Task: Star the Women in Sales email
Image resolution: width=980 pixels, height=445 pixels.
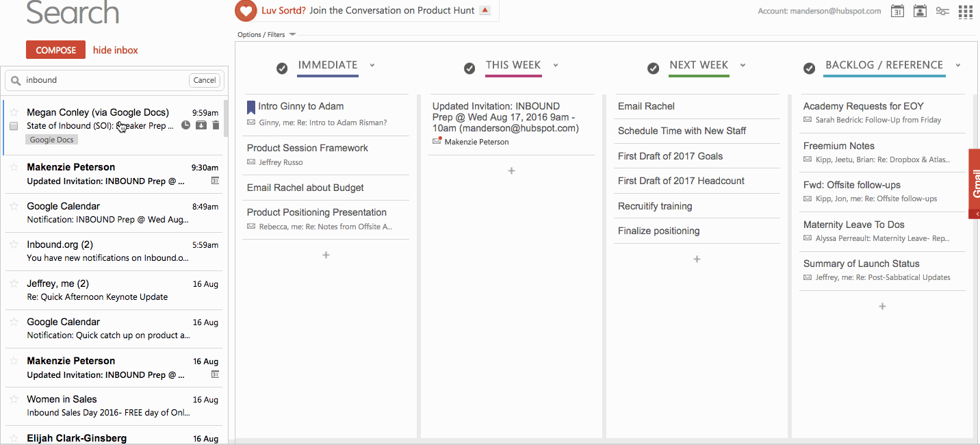Action: coord(14,398)
